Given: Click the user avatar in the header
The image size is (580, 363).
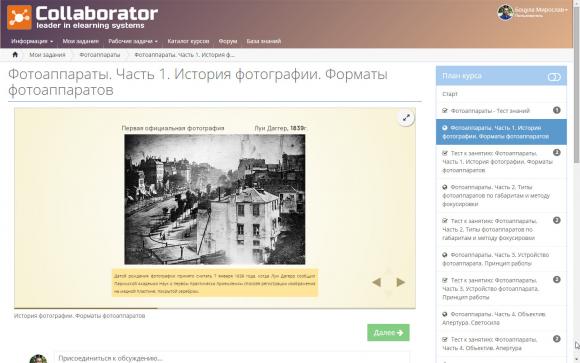Looking at the screenshot, I should point(505,13).
